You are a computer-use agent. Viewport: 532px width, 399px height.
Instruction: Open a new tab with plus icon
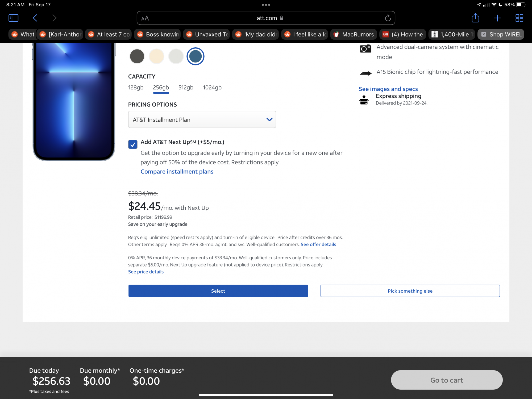point(497,18)
